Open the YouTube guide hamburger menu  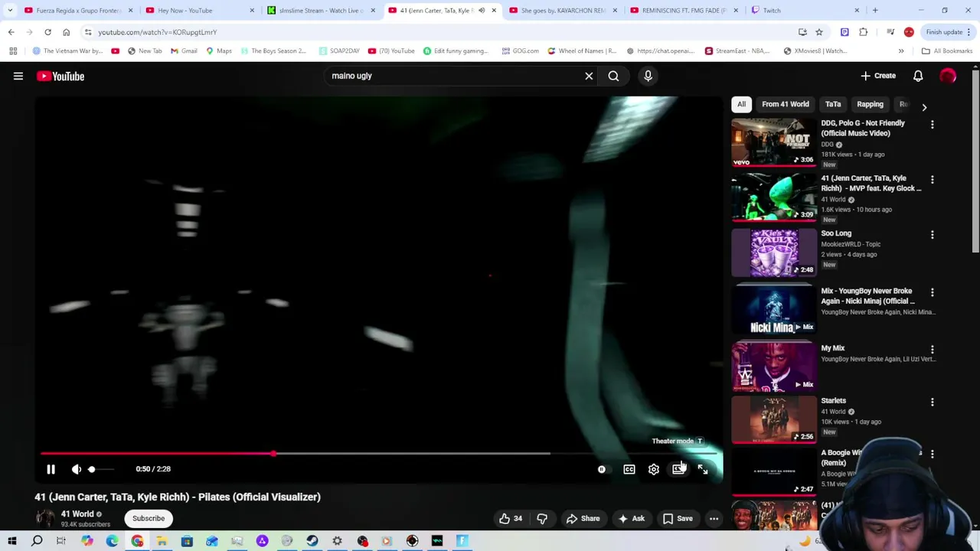pyautogui.click(x=18, y=76)
